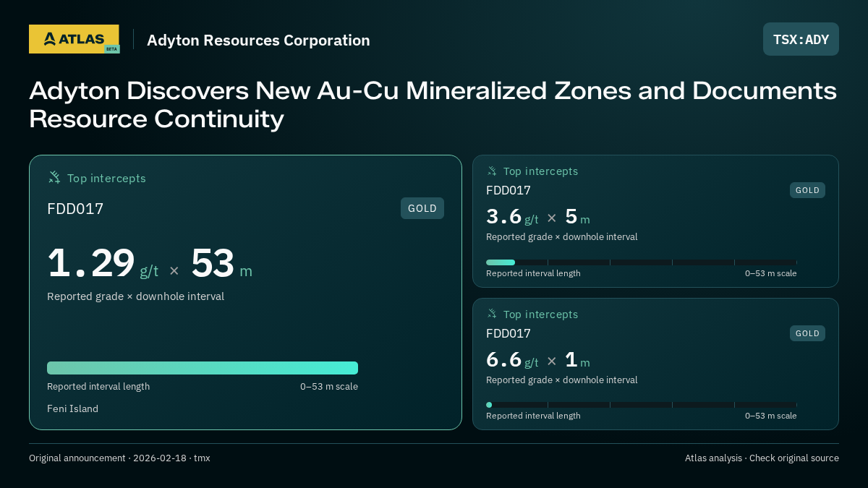Click the drill icon in the 6.6 g/t card
This screenshot has height=488, width=868.
pyautogui.click(x=492, y=314)
